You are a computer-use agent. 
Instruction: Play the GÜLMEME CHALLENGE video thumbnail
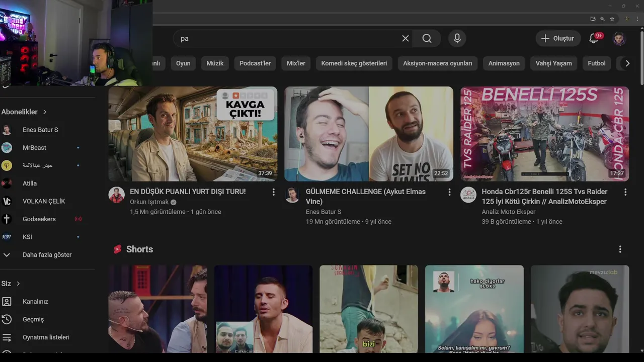click(x=369, y=134)
